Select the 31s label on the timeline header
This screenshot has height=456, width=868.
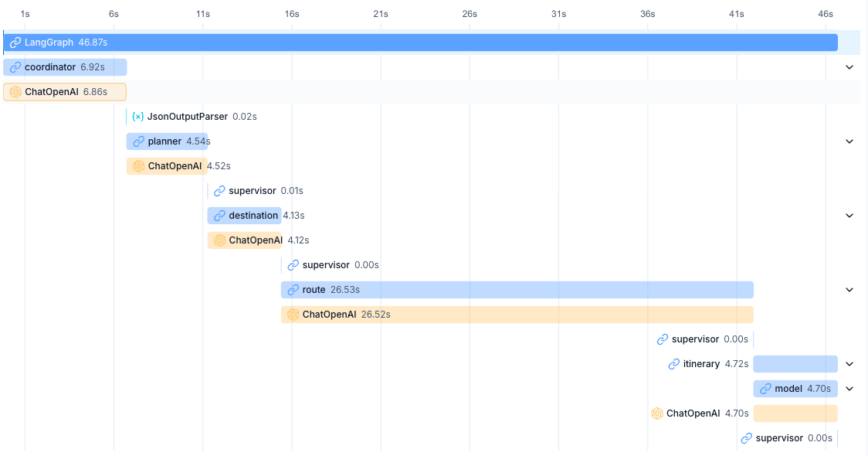(x=558, y=14)
